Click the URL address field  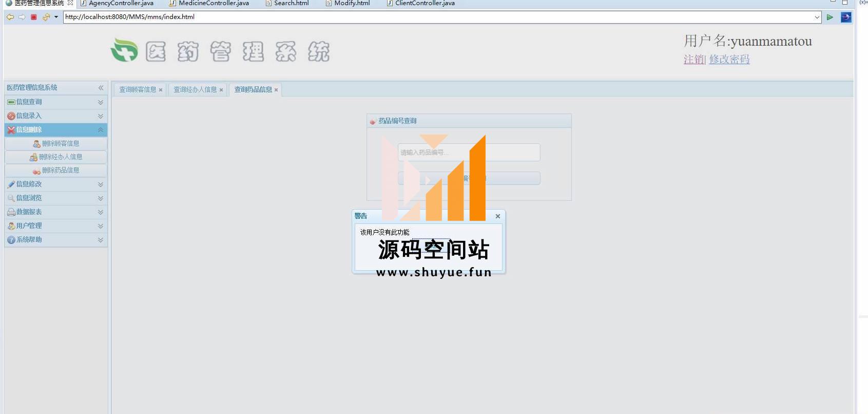pyautogui.click(x=439, y=17)
